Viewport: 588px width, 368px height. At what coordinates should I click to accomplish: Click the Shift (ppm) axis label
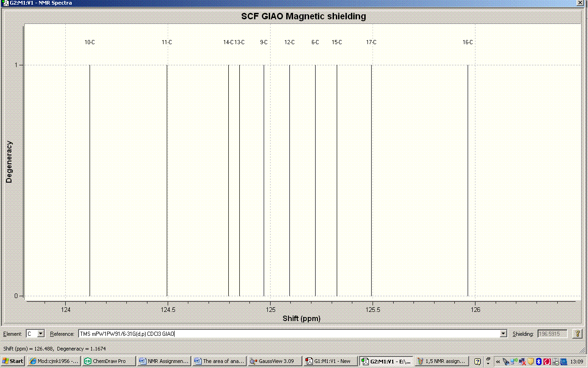tap(301, 318)
